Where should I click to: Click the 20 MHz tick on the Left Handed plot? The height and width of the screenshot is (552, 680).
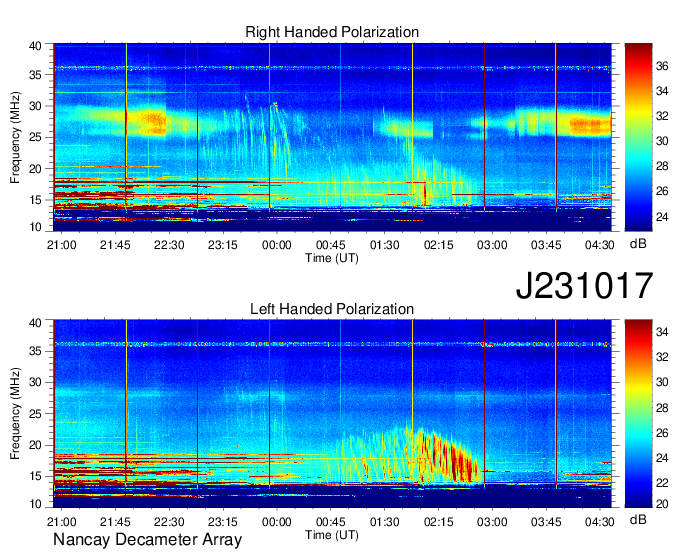point(36,445)
